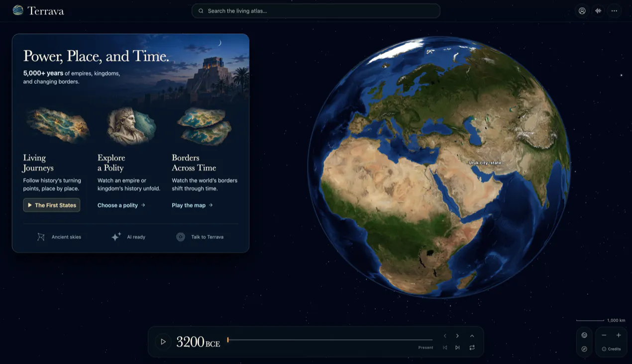
Task: Toggle the timeline loop icon
Action: 472,348
